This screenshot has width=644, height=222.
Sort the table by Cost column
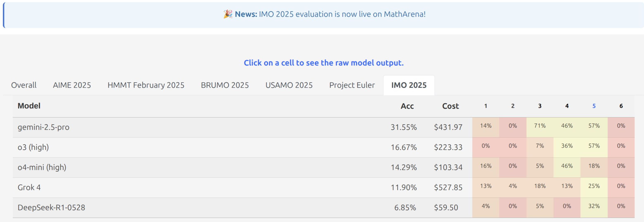450,106
